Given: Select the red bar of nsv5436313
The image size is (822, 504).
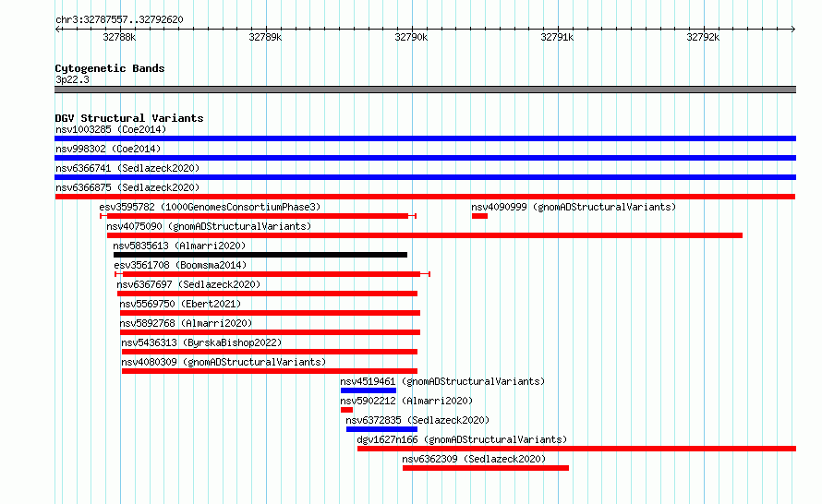Looking at the screenshot, I should point(270,352).
